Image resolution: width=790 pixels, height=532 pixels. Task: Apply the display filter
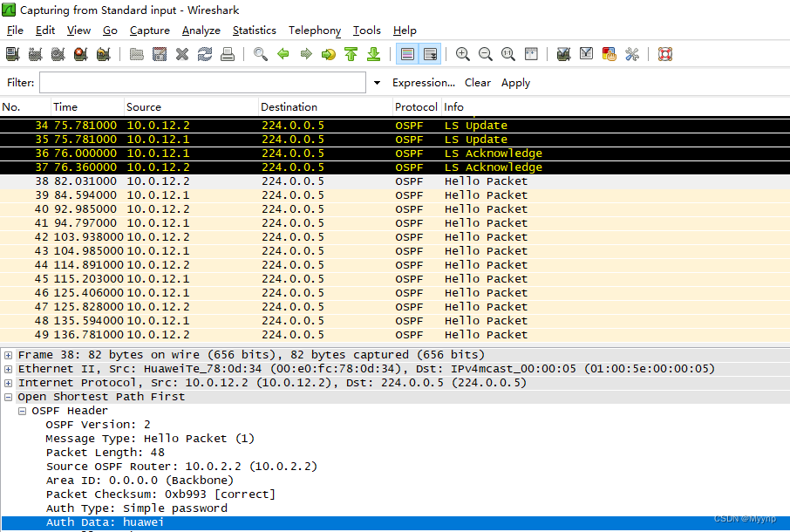(515, 83)
